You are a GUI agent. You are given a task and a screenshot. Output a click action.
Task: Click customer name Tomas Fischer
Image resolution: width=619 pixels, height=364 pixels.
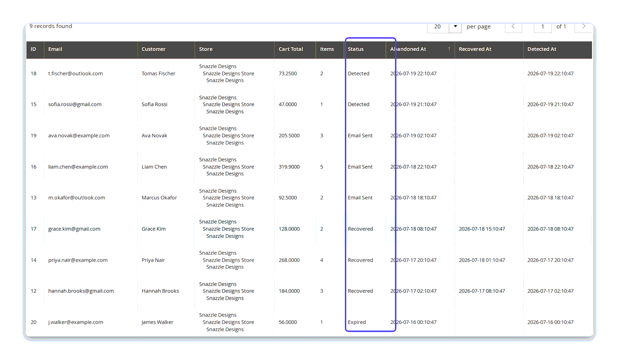[159, 73]
